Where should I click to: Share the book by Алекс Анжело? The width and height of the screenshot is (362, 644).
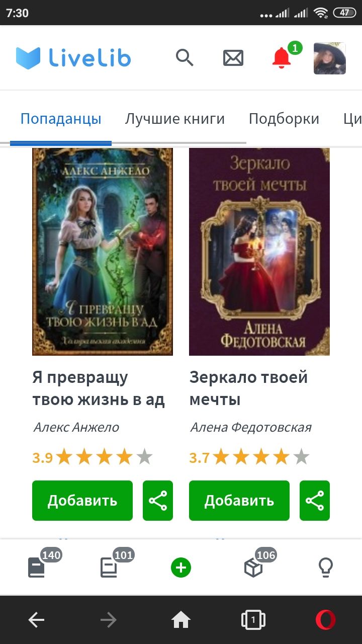(158, 501)
